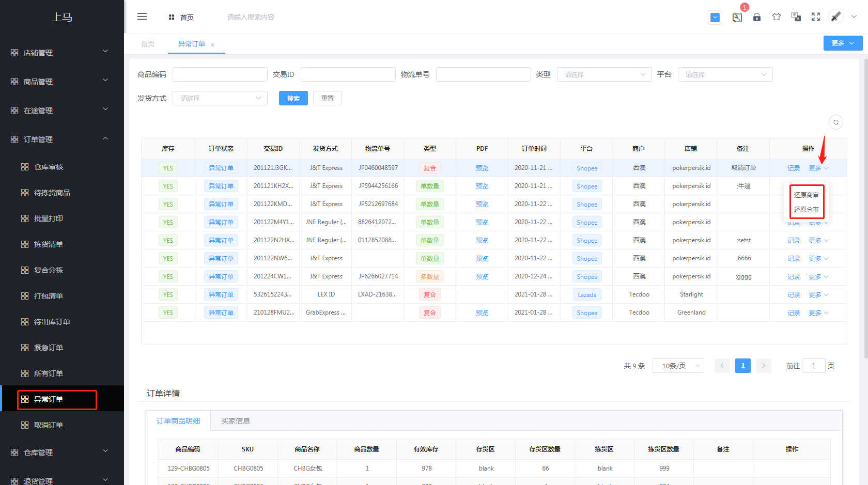Click the icon beside 打包清单

click(25, 296)
